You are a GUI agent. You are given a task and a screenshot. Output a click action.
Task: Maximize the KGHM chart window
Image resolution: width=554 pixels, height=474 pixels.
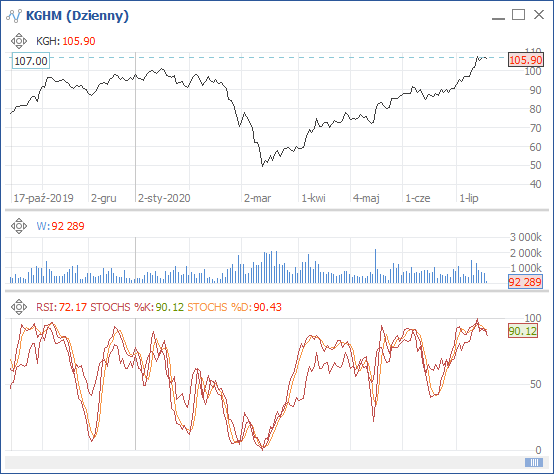518,15
